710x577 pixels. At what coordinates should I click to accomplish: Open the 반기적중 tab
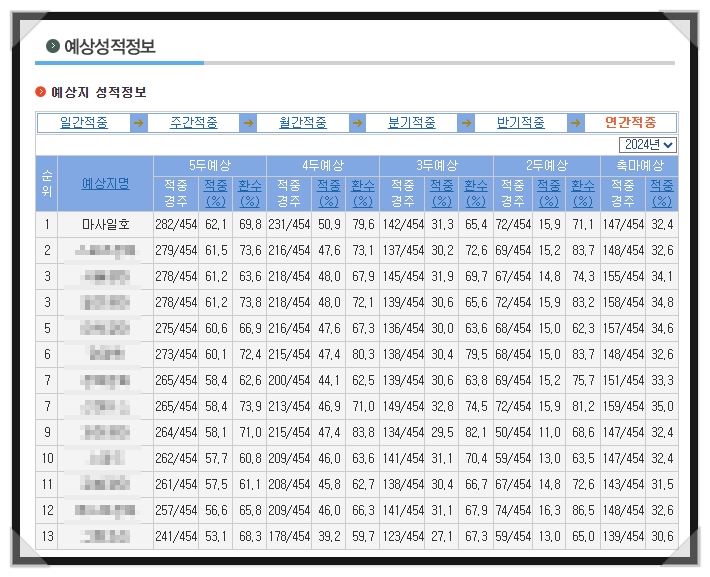[521, 122]
